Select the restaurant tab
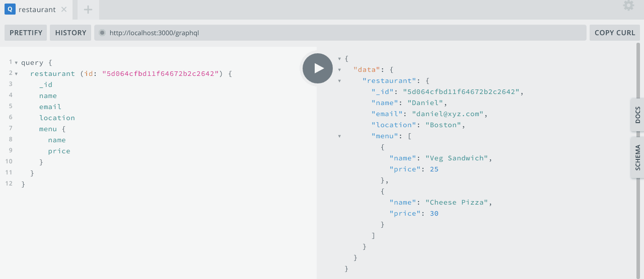The image size is (644, 279). pyautogui.click(x=37, y=10)
